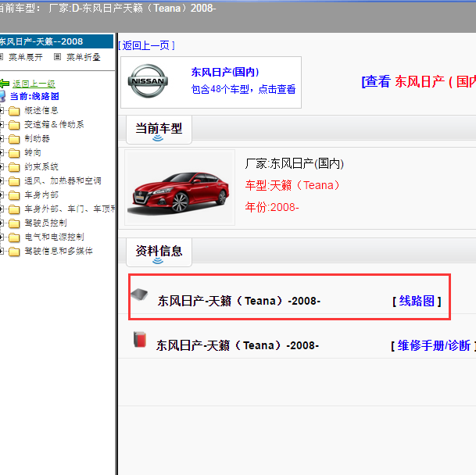Select the 转向 tree item
The height and width of the screenshot is (475, 476).
(33, 152)
